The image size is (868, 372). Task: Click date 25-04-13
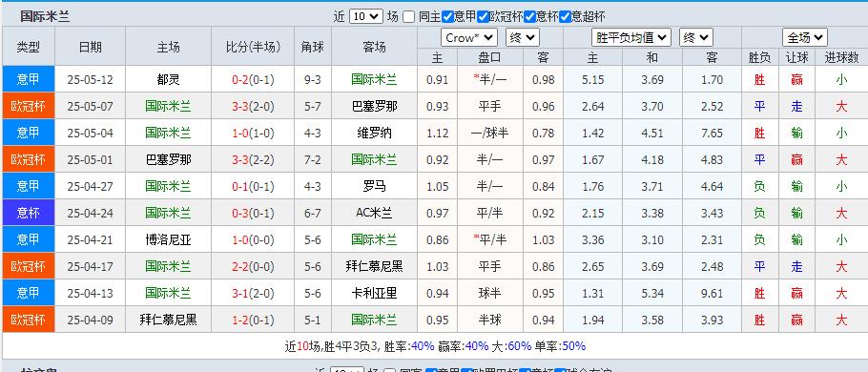91,293
